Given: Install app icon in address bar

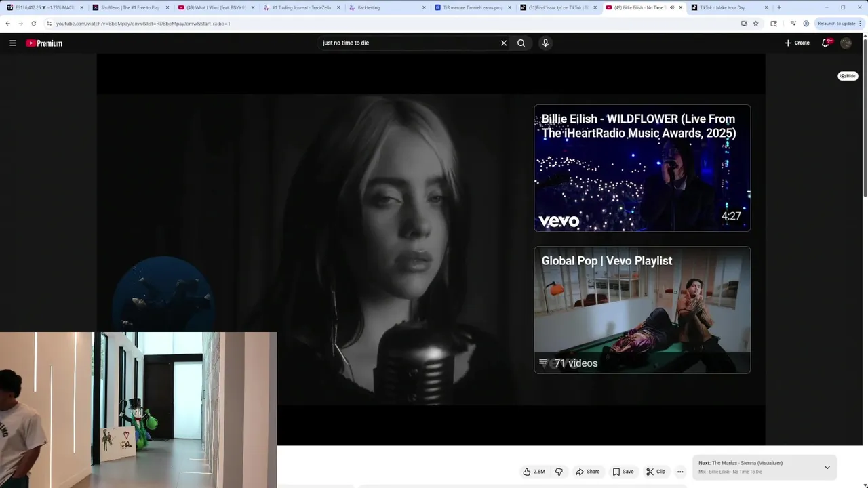Looking at the screenshot, I should tap(744, 23).
